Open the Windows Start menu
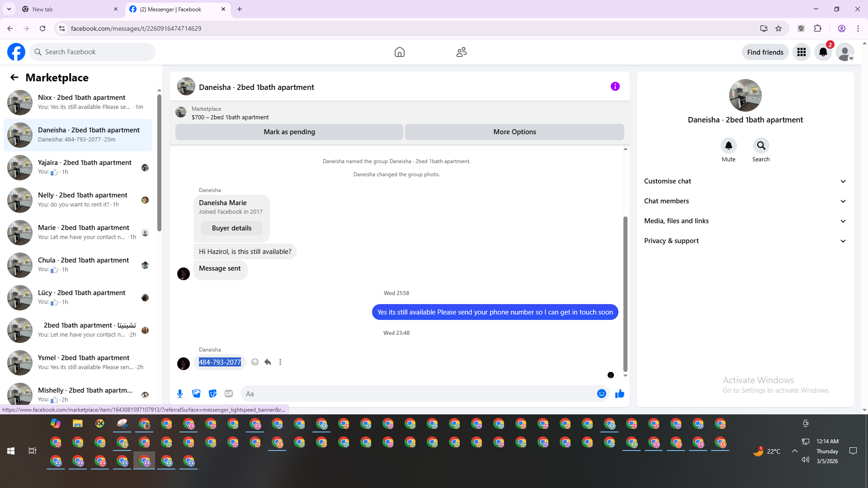 click(11, 451)
